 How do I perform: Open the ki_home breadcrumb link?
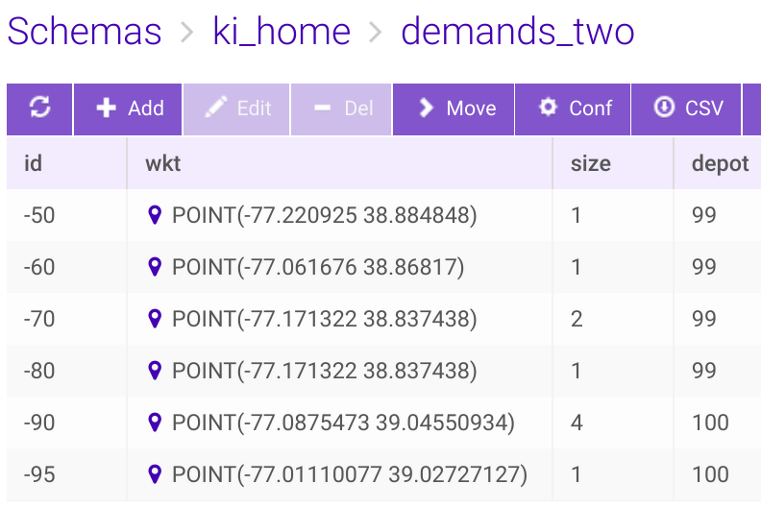281,33
